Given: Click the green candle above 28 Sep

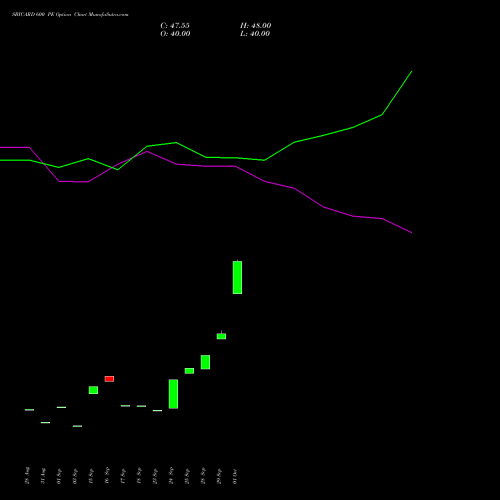Looking at the screenshot, I should (x=205, y=362).
